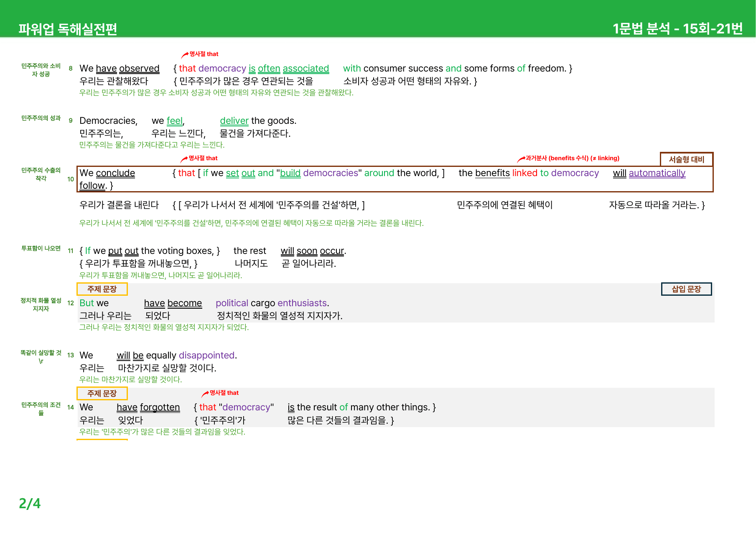Click the '서술형 대비' label box

pos(686,159)
